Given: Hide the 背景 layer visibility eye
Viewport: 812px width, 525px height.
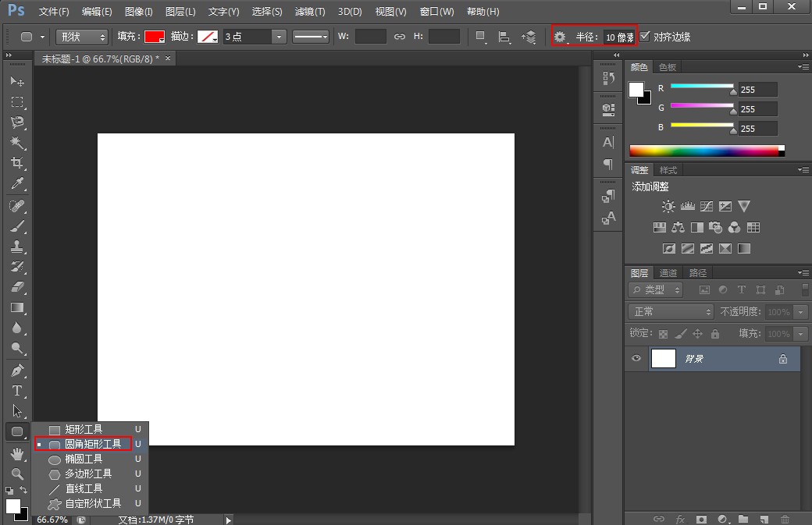Looking at the screenshot, I should (636, 358).
